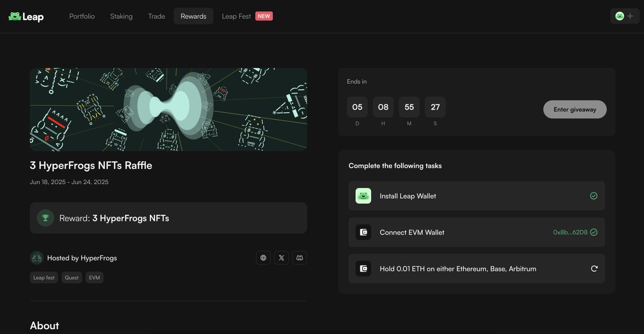Viewport: 644px width, 334px height.
Task: Click the Complete the following tasks heading
Action: (x=395, y=166)
